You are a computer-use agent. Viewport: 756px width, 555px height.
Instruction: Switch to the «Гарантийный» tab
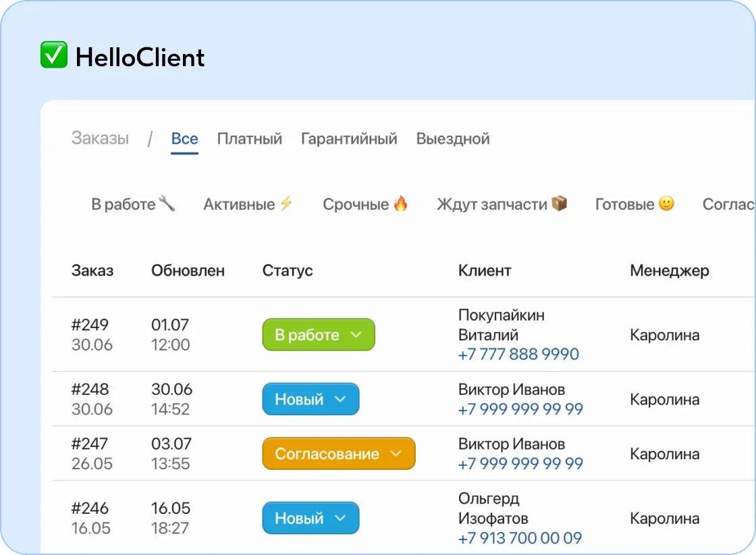tap(349, 138)
